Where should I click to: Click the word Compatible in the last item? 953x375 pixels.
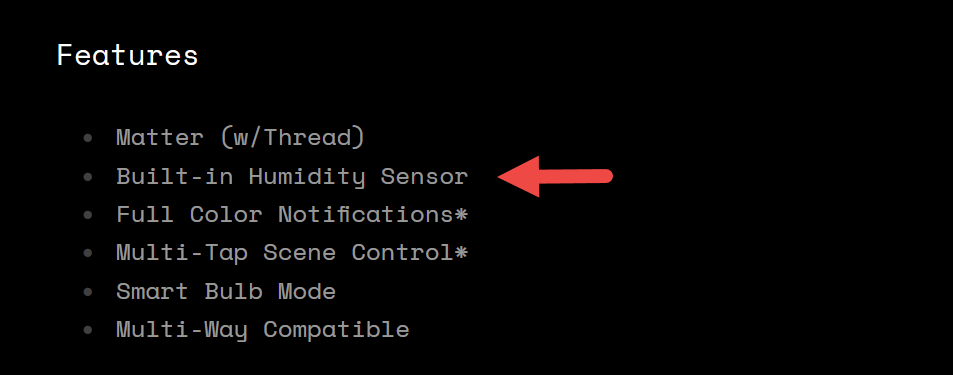336,330
